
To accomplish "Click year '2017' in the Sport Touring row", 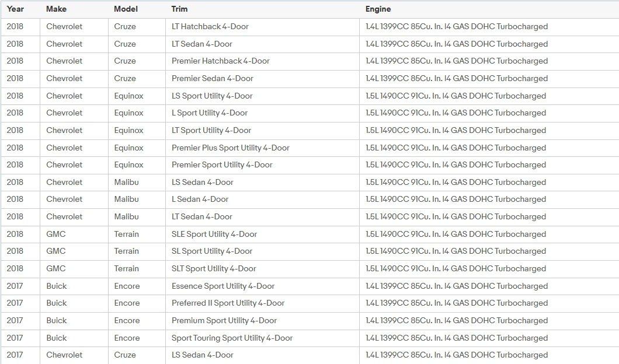I will tap(15, 338).
